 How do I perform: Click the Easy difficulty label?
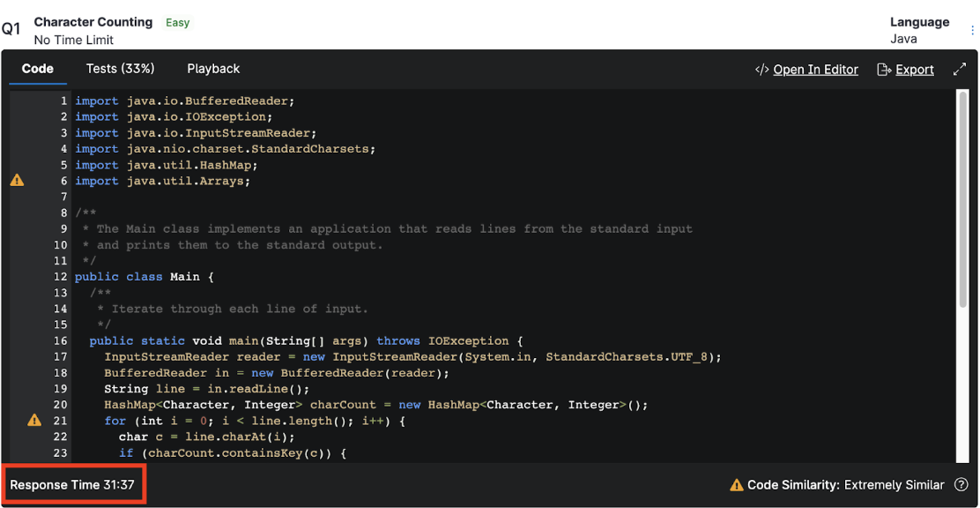[177, 23]
